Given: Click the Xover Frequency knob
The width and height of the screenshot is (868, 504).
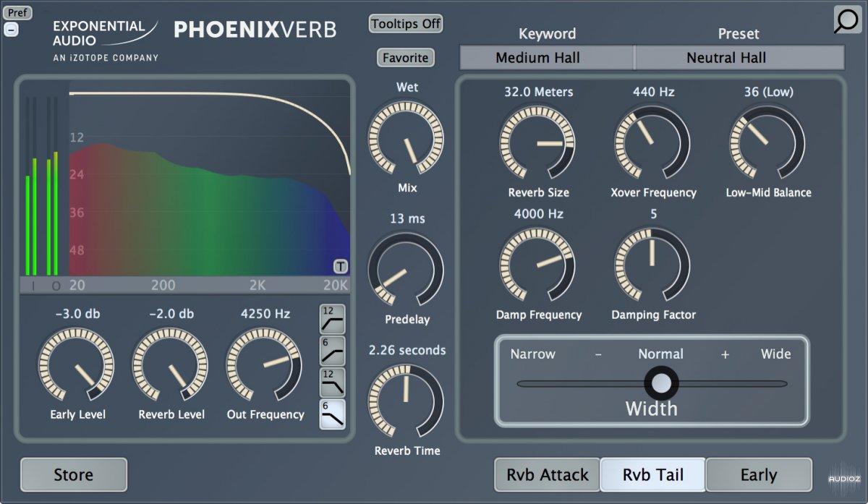Looking at the screenshot, I should (x=652, y=142).
